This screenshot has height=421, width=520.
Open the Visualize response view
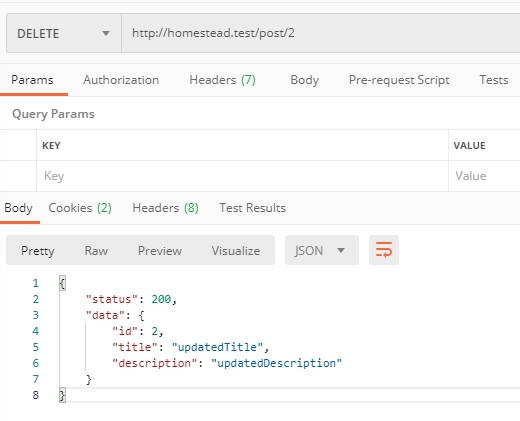[x=236, y=251]
